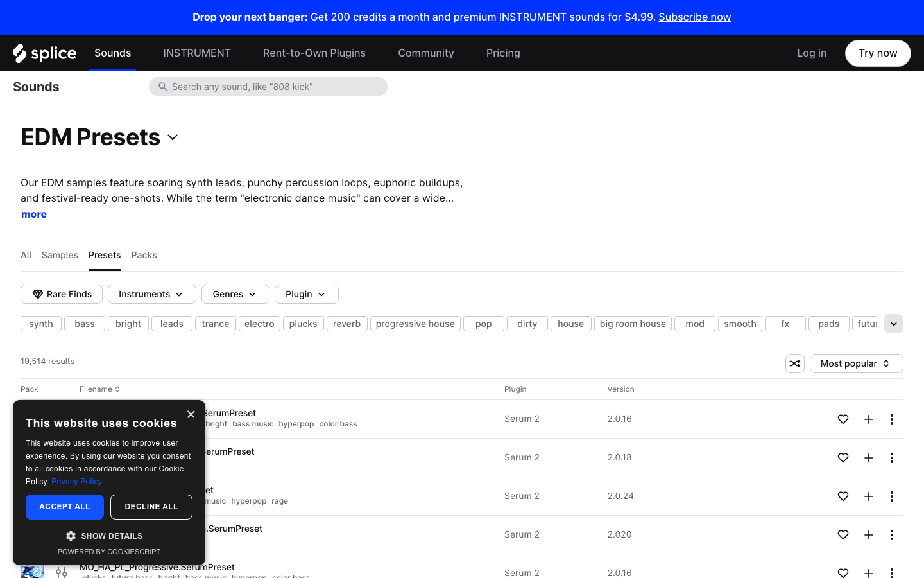Go to INSTRUMENT in the top navigation
Viewport: 924px width, 578px height.
click(197, 53)
